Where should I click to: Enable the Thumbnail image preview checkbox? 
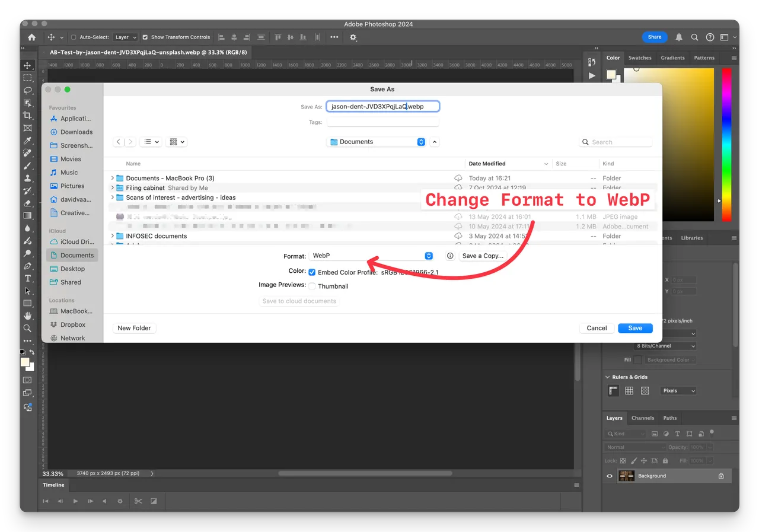pyautogui.click(x=312, y=286)
